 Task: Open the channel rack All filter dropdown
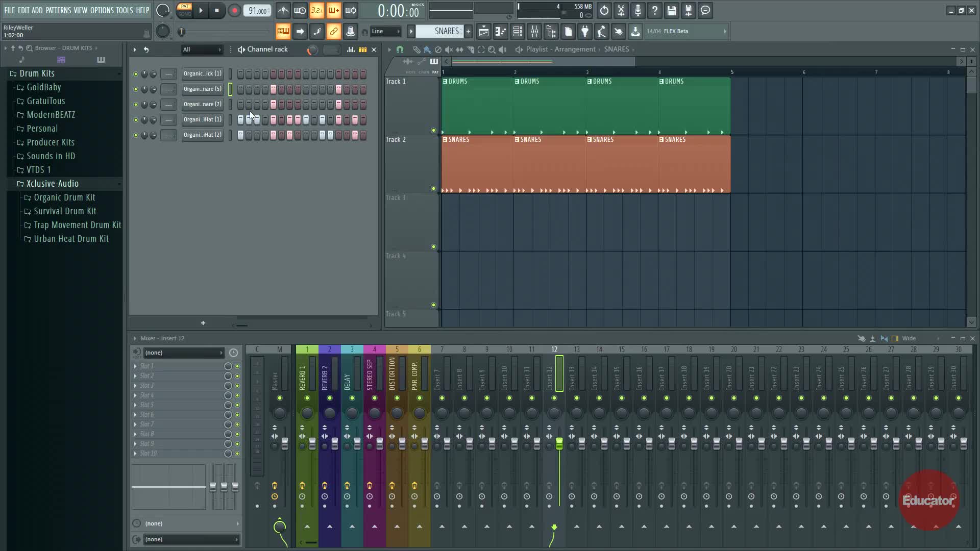coord(202,49)
